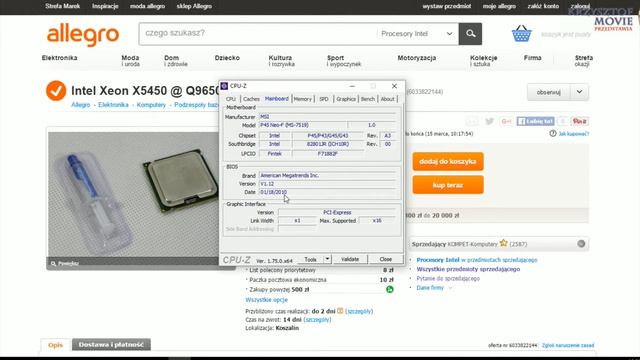Image resolution: width=640 pixels, height=360 pixels.
Task: Click the CPU-Z window title icon
Action: 224,86
